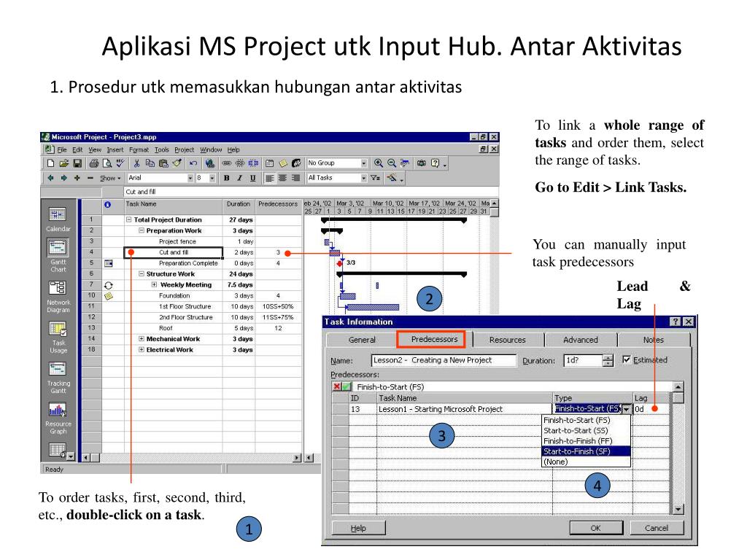Click the Assign Resources icon
The height and width of the screenshot is (560, 747).
coord(296,163)
